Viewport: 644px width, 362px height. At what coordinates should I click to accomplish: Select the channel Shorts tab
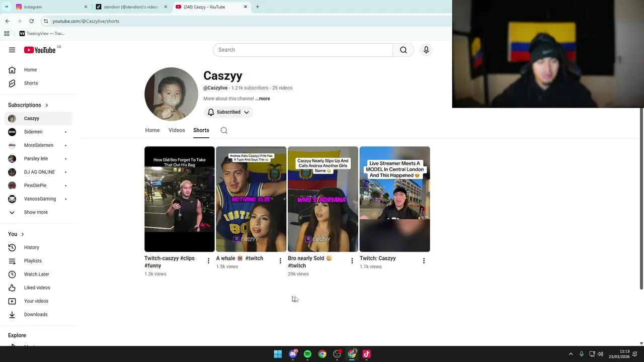pyautogui.click(x=201, y=130)
